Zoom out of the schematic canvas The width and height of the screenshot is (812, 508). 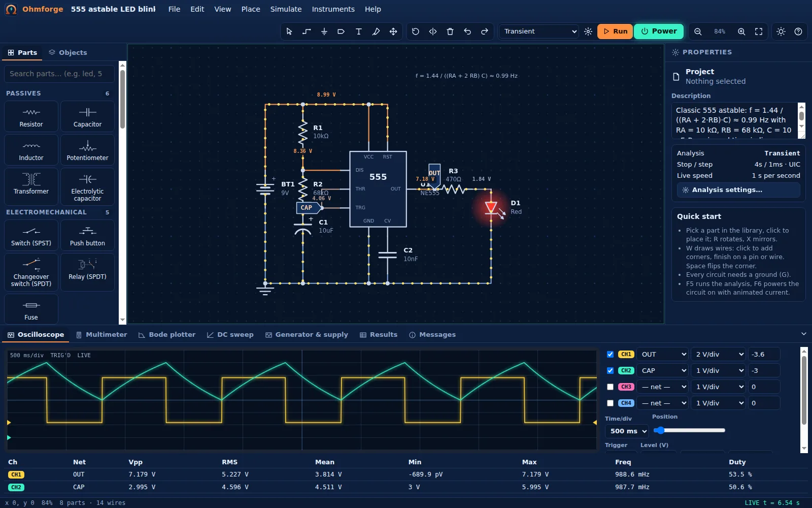click(x=698, y=31)
